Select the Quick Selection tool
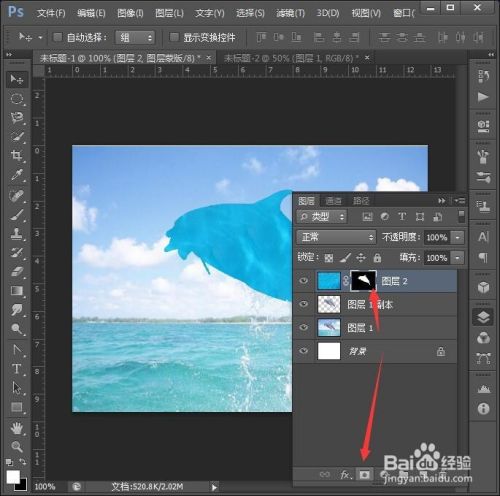Screen dimensions: 500x496 [16, 136]
